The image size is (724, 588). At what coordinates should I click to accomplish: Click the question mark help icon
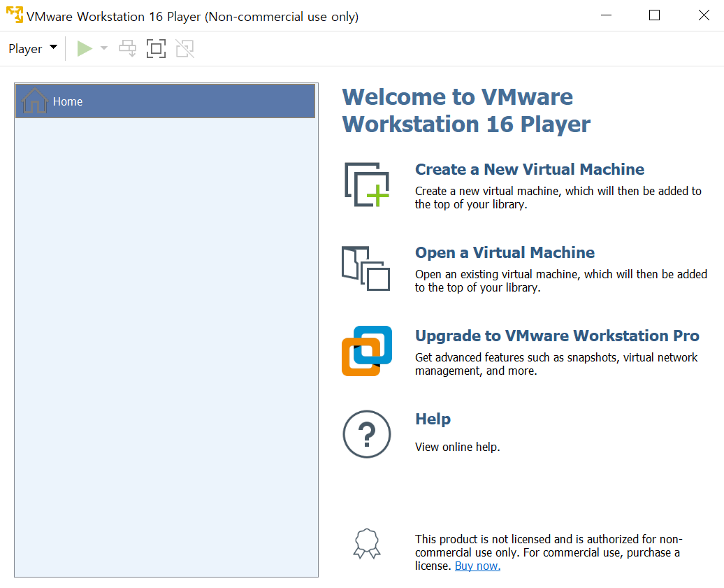tap(367, 434)
